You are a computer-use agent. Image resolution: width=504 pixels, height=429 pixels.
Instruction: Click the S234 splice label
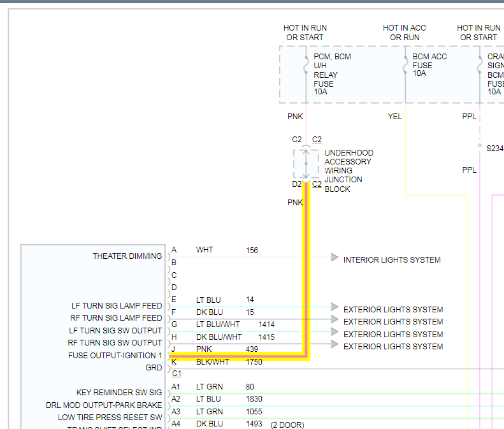(494, 149)
